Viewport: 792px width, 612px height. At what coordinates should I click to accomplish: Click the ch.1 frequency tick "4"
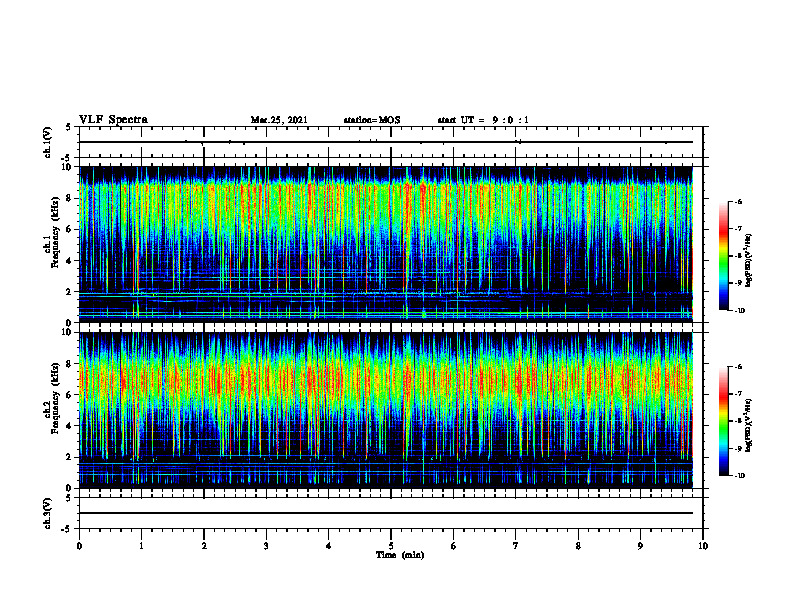pyautogui.click(x=69, y=261)
